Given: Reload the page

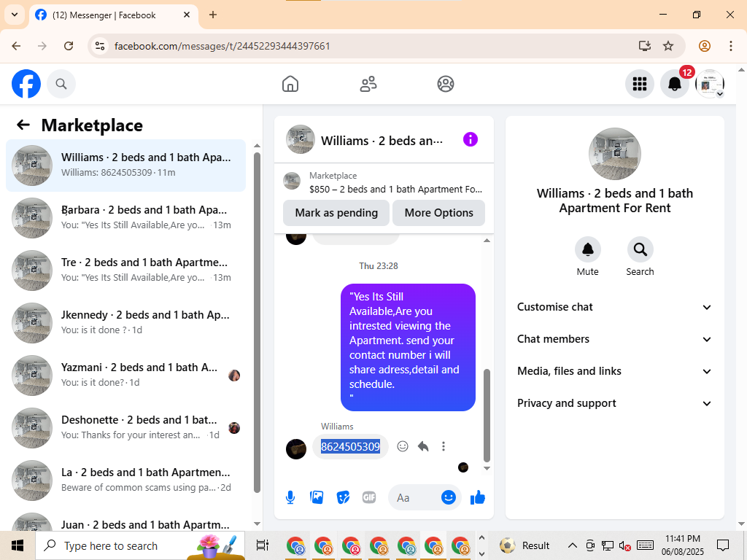Looking at the screenshot, I should [69, 46].
